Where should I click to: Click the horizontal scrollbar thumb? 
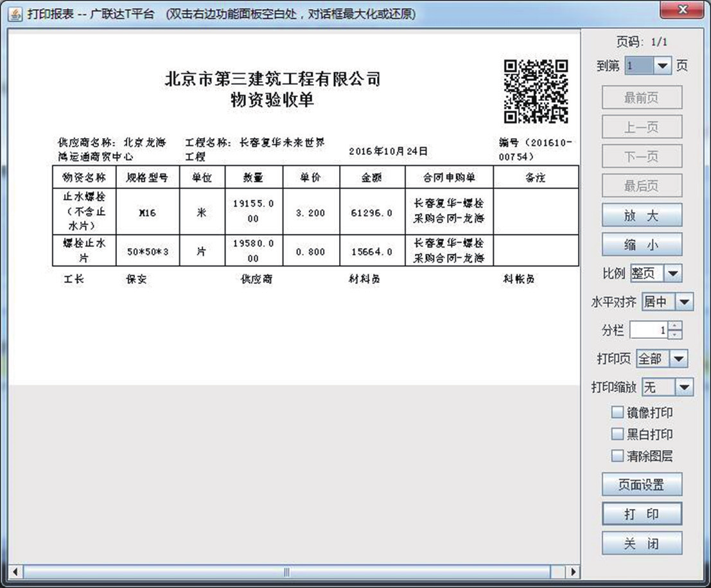coord(286,571)
